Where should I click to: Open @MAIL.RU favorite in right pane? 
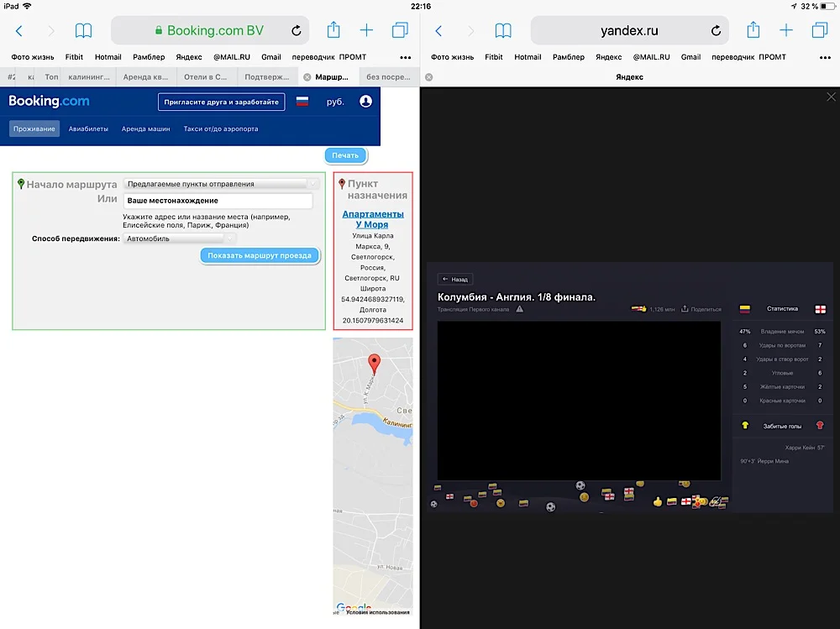tap(652, 57)
